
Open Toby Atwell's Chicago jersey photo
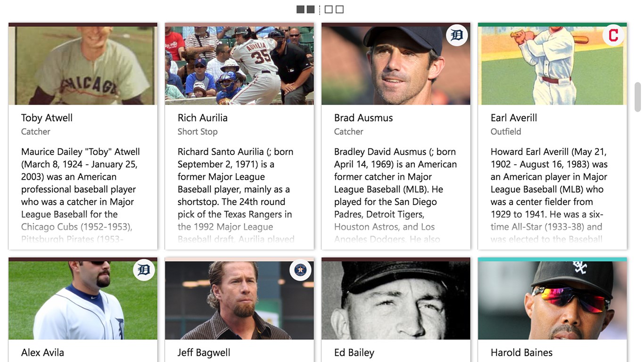[x=83, y=66]
